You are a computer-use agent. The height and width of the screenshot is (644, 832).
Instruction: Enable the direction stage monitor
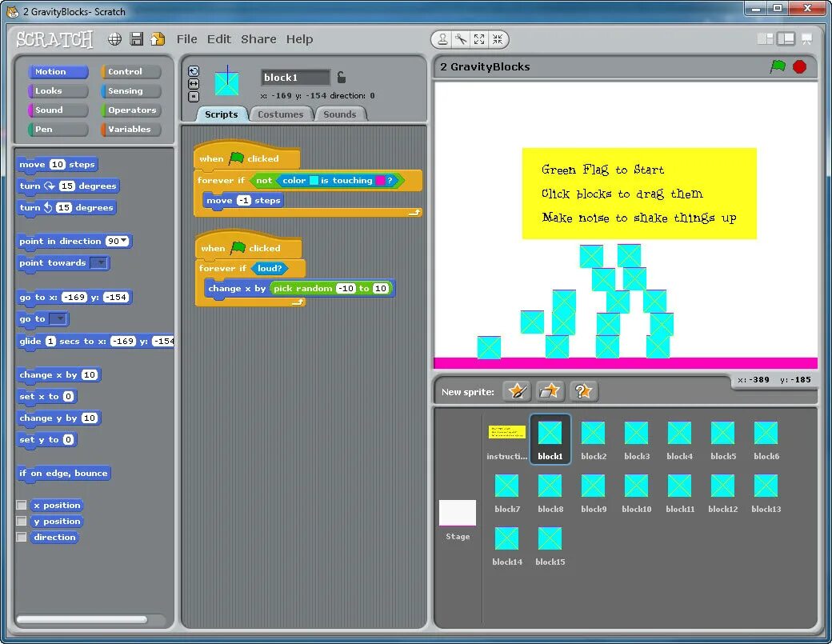point(22,537)
